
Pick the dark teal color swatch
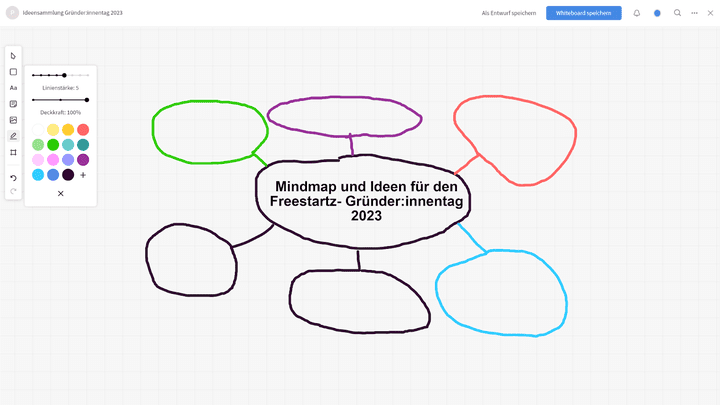coord(83,145)
